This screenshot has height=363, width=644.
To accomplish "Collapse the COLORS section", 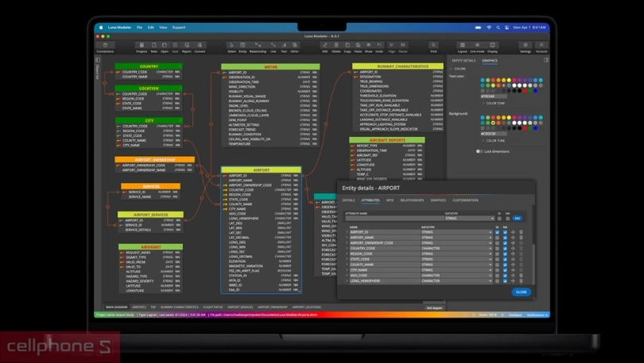I will (460, 68).
